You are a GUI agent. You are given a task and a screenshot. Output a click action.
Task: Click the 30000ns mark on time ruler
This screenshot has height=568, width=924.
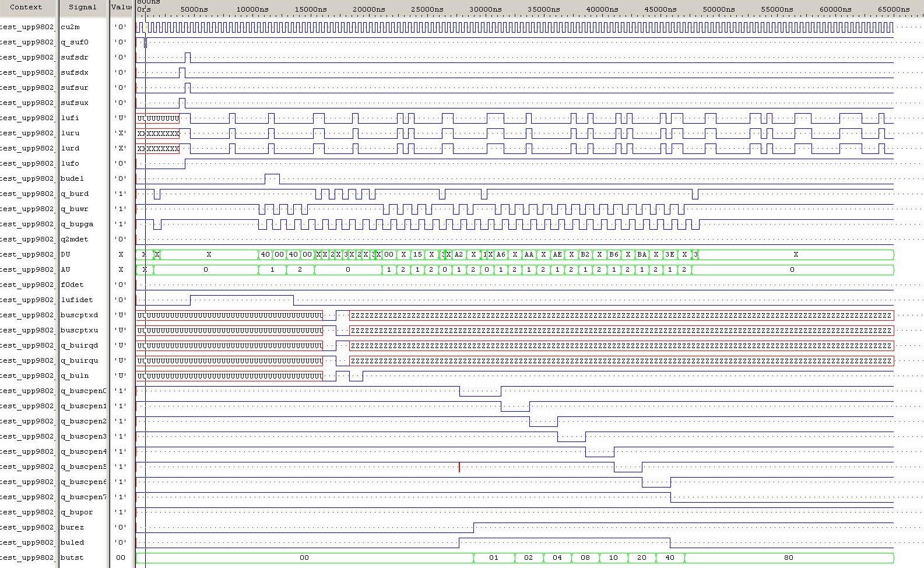[x=486, y=9]
